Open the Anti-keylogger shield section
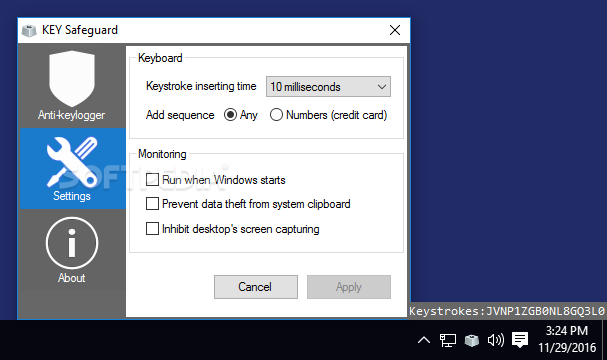607x360 pixels. point(72,86)
